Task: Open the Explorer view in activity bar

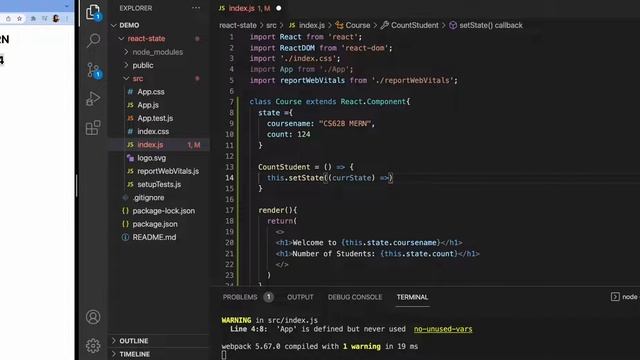Action: (x=93, y=12)
